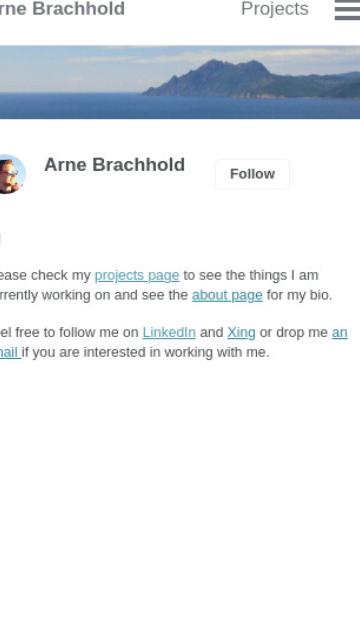Image resolution: width=360 pixels, height=640 pixels.
Task: Click the text 'free to follow me on'
Action: (78, 333)
